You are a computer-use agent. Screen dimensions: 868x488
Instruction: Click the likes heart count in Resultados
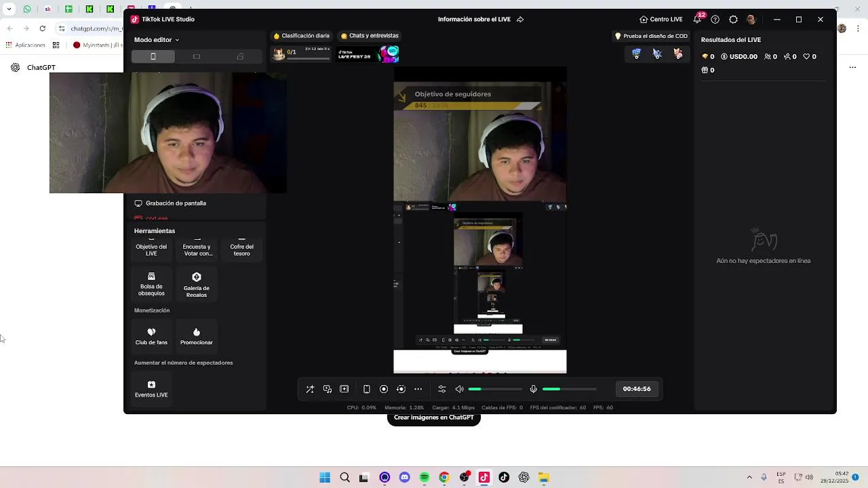point(810,57)
